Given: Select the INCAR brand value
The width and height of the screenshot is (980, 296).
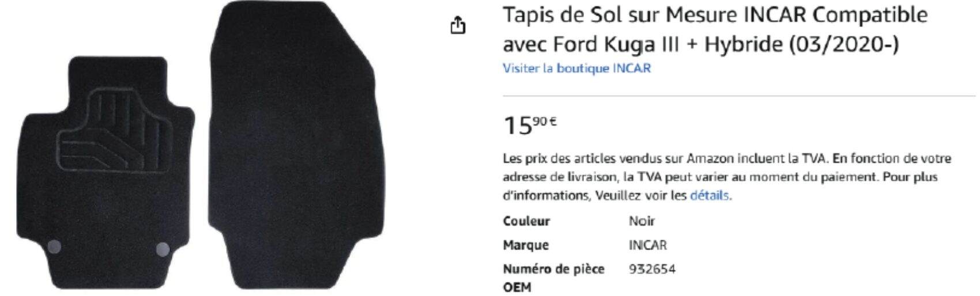Looking at the screenshot, I should tap(647, 245).
